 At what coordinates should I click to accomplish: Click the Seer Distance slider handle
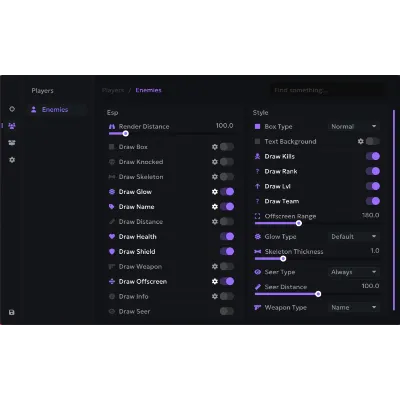tap(318, 294)
